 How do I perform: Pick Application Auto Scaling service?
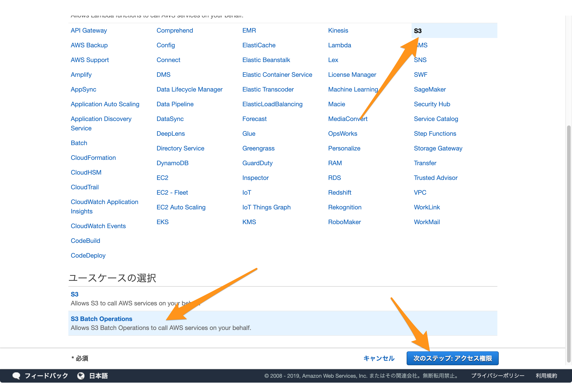pyautogui.click(x=105, y=104)
